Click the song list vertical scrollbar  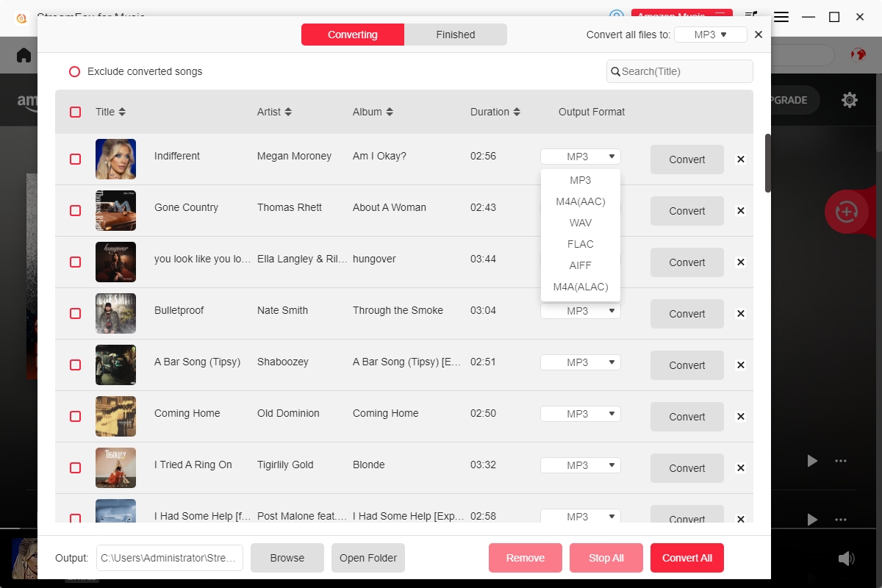768,163
